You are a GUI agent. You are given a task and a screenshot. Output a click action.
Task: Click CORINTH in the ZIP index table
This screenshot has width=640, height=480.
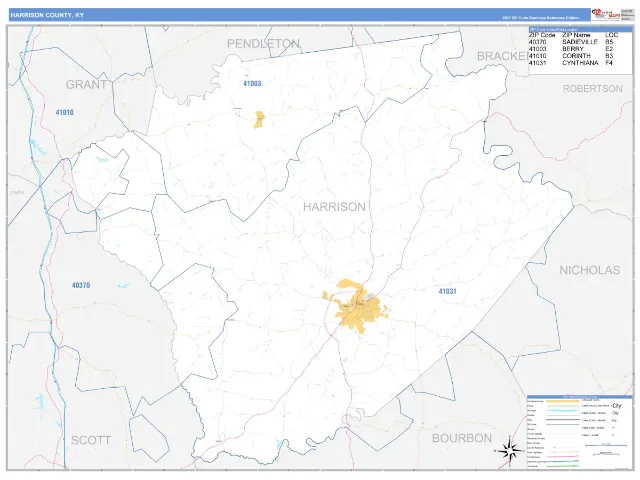click(x=576, y=56)
